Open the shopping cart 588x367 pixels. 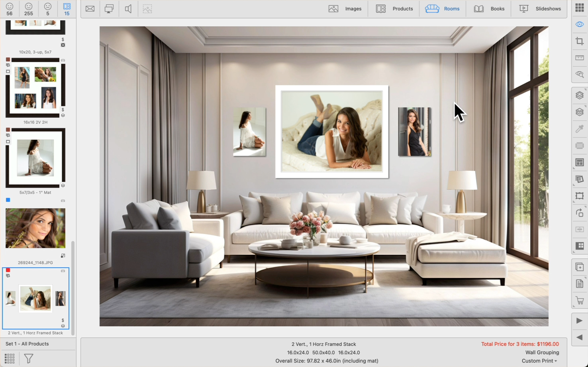[x=579, y=300]
